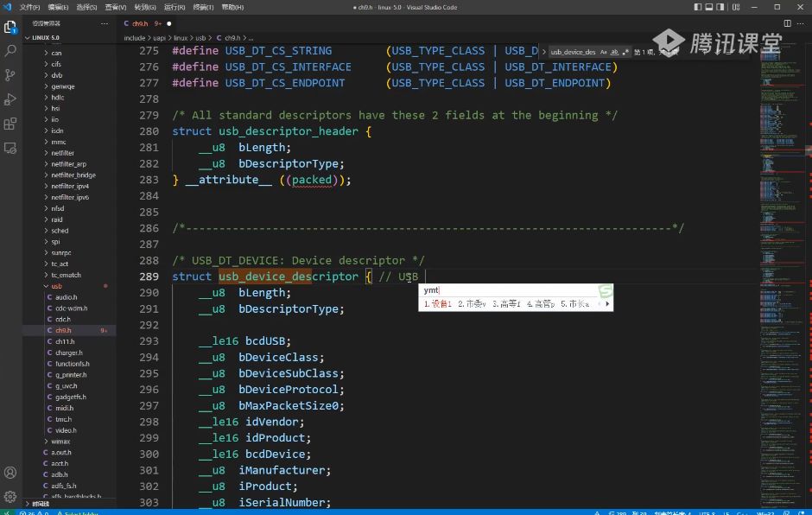Open the Extensions view
The height and width of the screenshot is (515, 812).
[x=10, y=124]
